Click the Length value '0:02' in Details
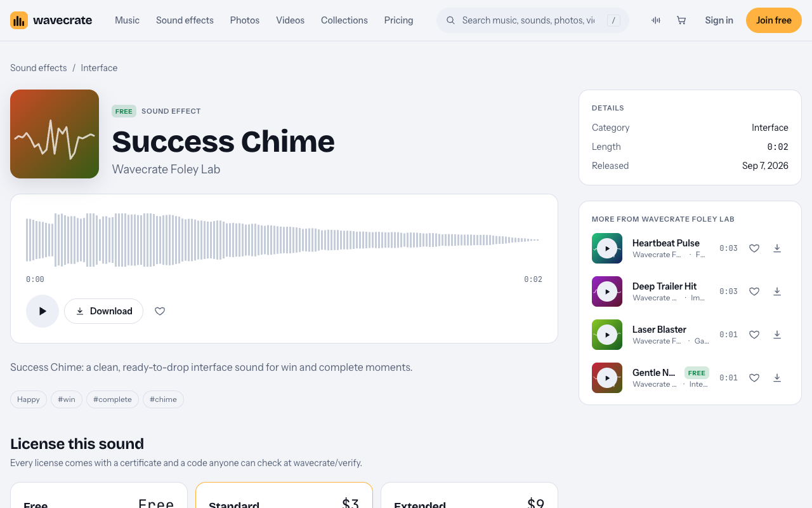Viewport: 812px width, 508px height. [x=778, y=147]
